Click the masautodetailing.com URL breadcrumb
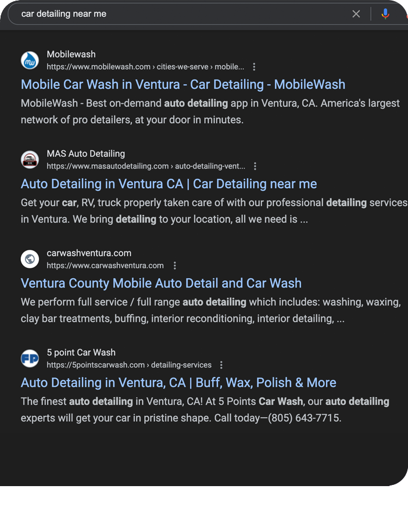Image resolution: width=408 pixels, height=532 pixels. click(145, 166)
